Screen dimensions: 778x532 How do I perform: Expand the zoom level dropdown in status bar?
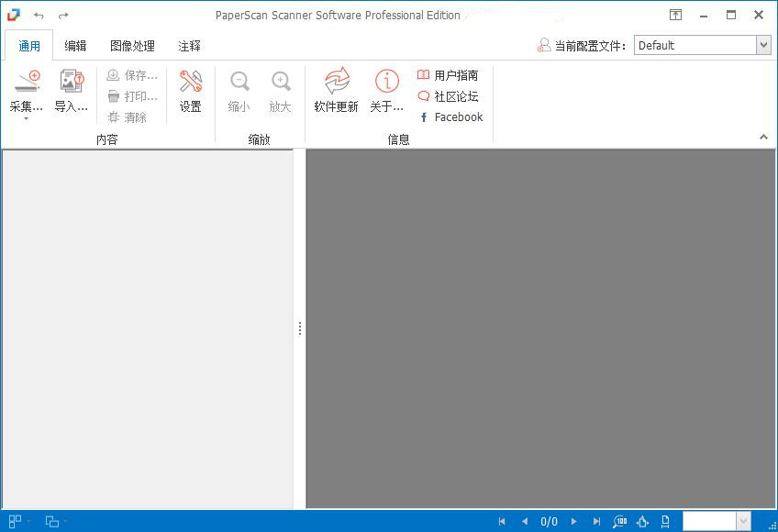743,521
